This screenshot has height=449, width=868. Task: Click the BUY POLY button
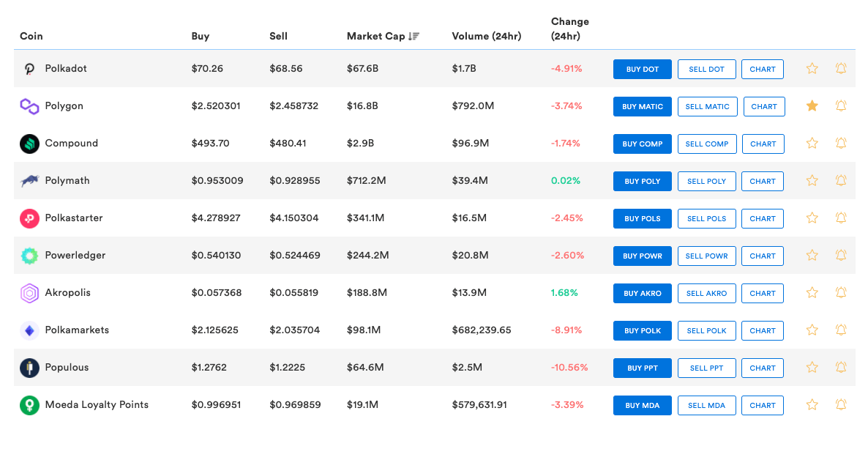642,181
